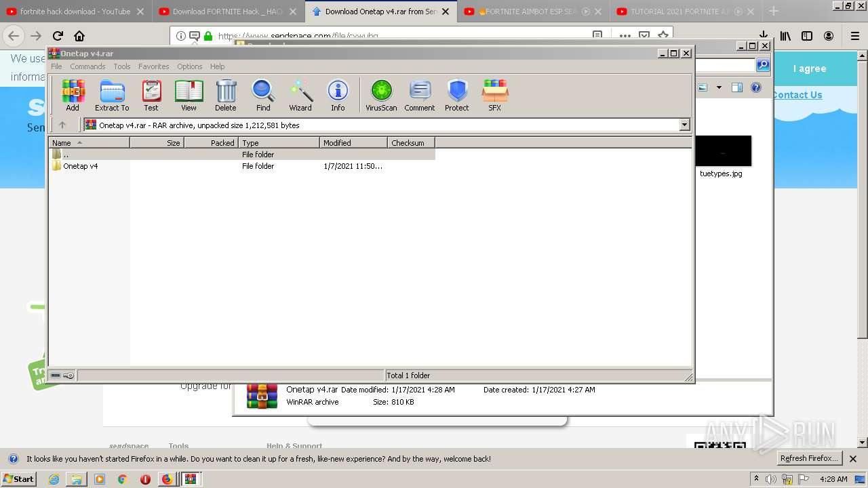Show hidden system tray icons arrow
Image resolution: width=868 pixels, height=488 pixels.
(756, 479)
